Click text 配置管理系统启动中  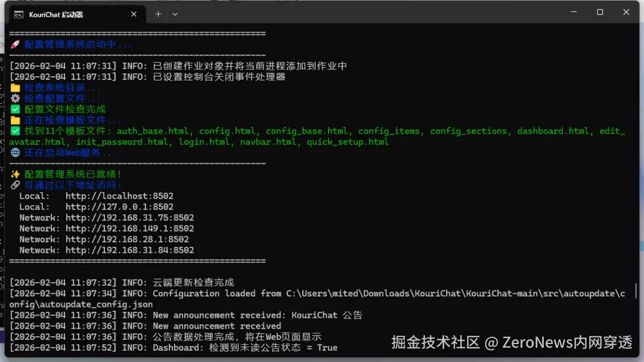click(x=70, y=44)
